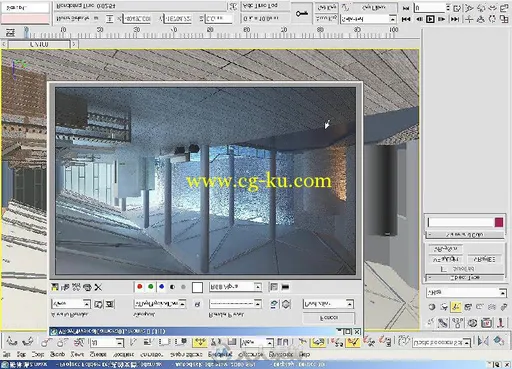Toggle Window/Crossing selection icon

tap(181, 342)
